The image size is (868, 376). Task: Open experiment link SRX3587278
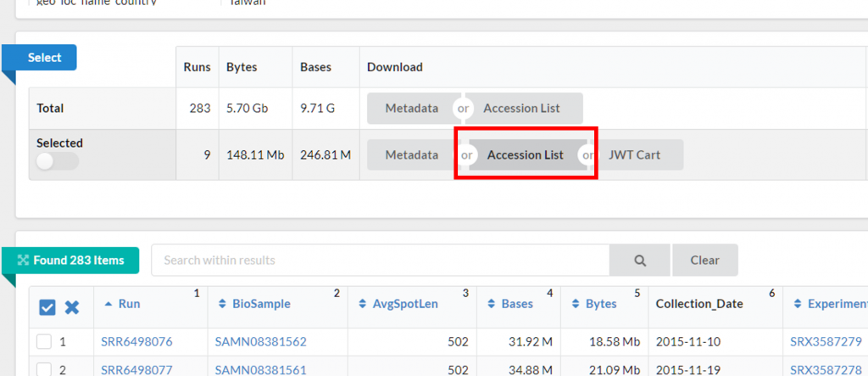[826, 370]
